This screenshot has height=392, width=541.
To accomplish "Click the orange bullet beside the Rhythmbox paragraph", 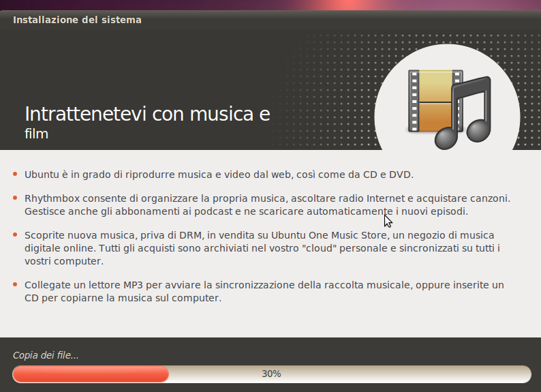I will [15, 198].
